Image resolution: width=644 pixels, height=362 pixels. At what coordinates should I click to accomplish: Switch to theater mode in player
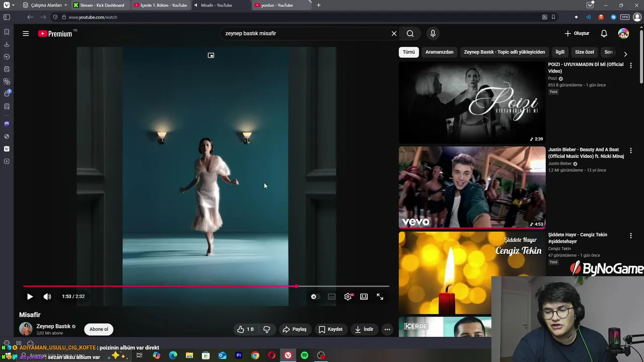coord(364,297)
